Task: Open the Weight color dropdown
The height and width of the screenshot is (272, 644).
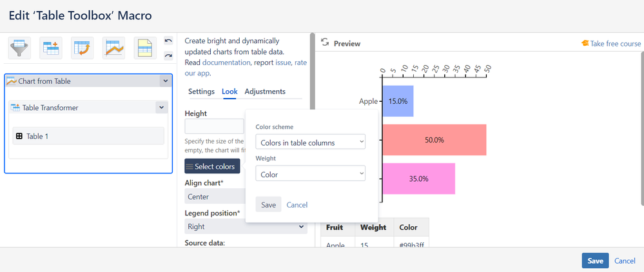Action: tap(310, 174)
